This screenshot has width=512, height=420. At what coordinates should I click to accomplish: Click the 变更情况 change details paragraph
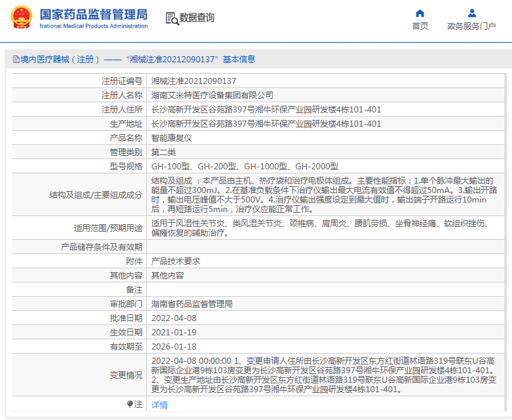(324, 375)
